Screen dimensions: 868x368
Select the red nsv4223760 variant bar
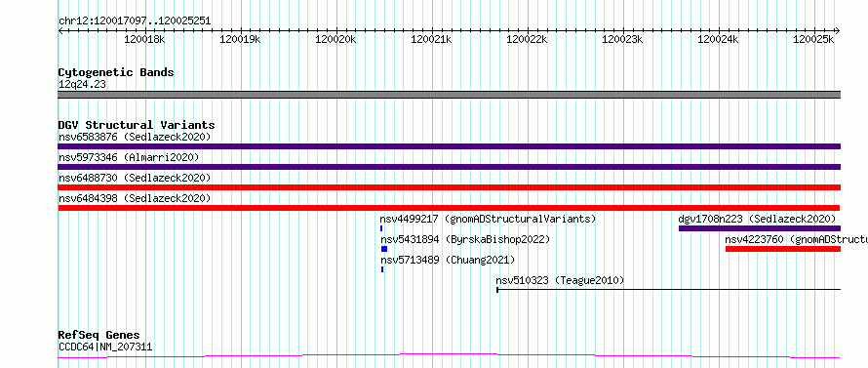point(783,249)
